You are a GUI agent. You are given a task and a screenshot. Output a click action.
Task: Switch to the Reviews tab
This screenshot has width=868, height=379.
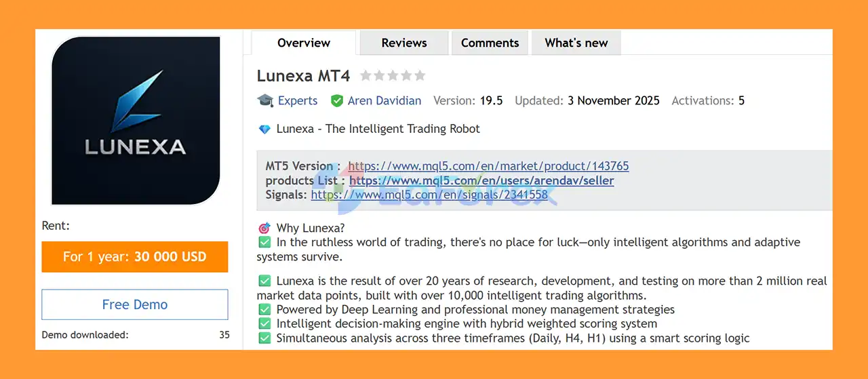404,43
